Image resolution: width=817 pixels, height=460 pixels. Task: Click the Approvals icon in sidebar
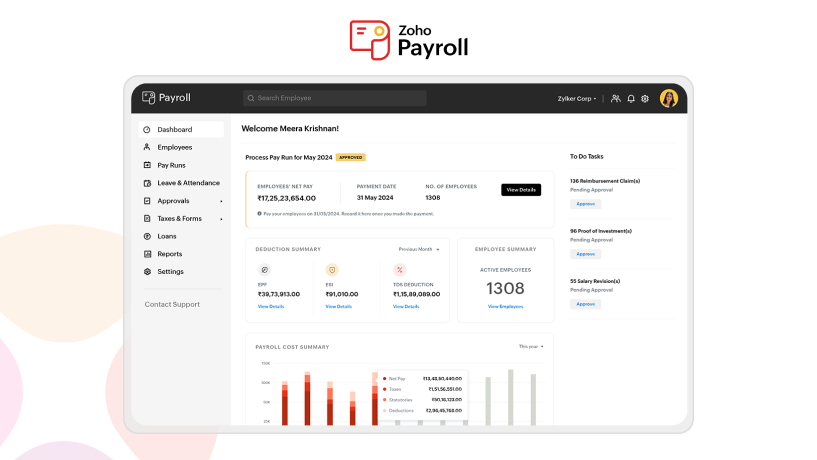147,201
